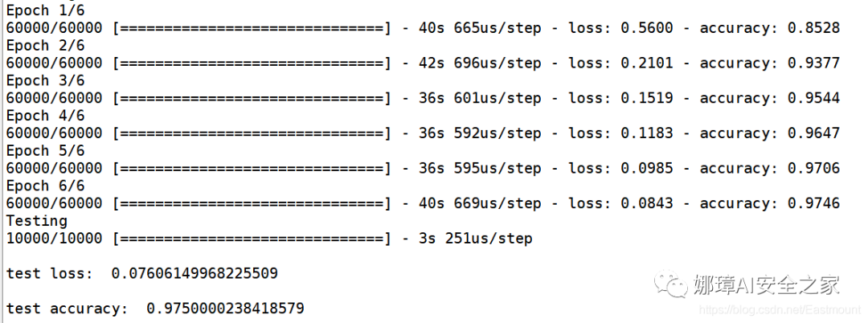Click the 36s 592us/step timing text
Viewport: 868px width, 323px height.
(x=480, y=133)
